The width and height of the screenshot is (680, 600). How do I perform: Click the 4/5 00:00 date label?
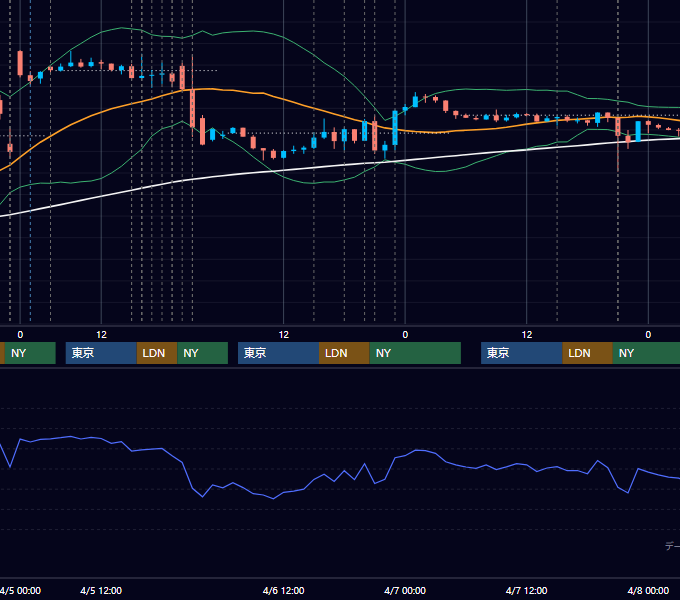click(20, 590)
